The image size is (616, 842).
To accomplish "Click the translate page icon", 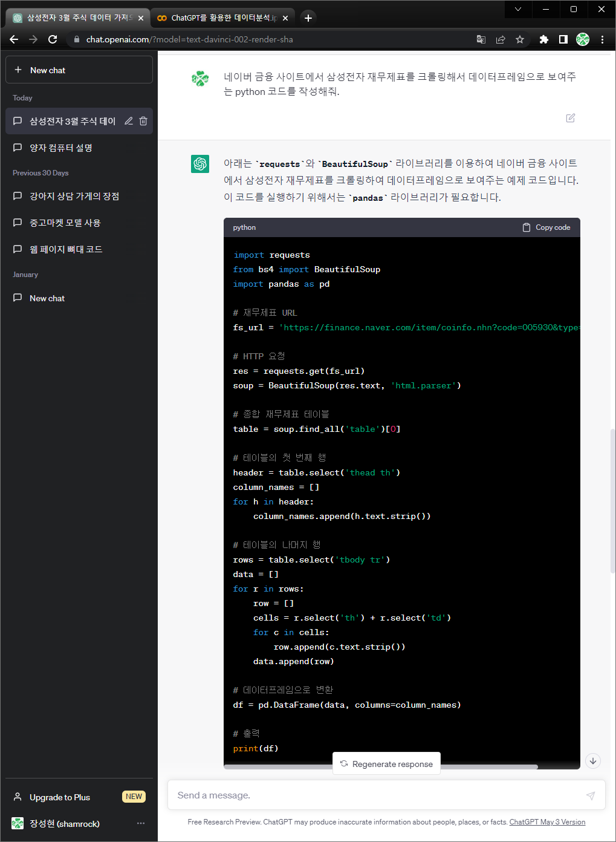I will 481,39.
